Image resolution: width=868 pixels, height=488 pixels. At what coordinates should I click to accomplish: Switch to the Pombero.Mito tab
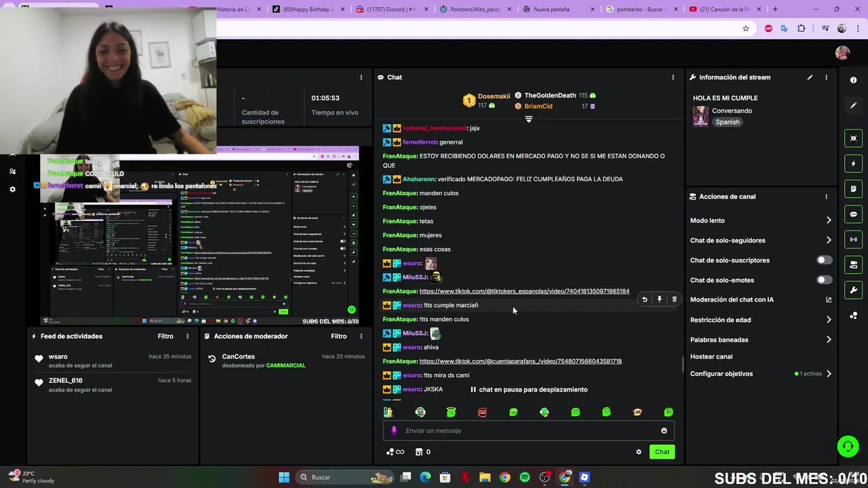point(475,9)
